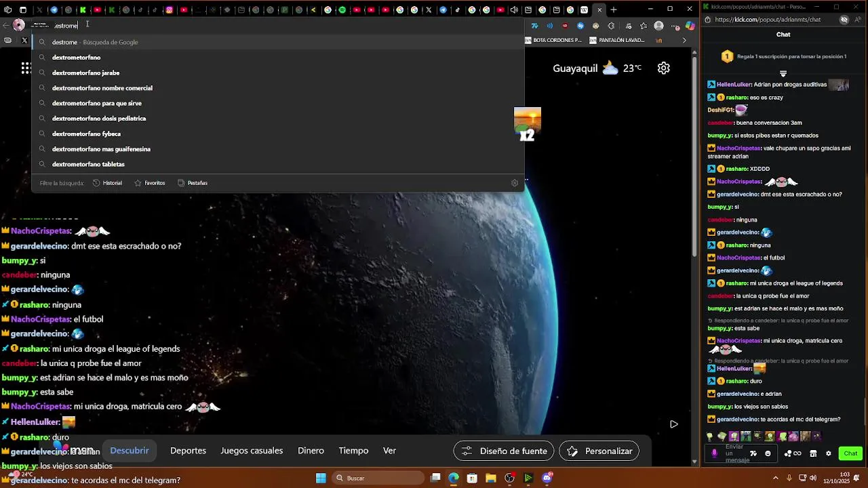The width and height of the screenshot is (868, 488).
Task: Filter search by Historial
Action: coord(107,183)
